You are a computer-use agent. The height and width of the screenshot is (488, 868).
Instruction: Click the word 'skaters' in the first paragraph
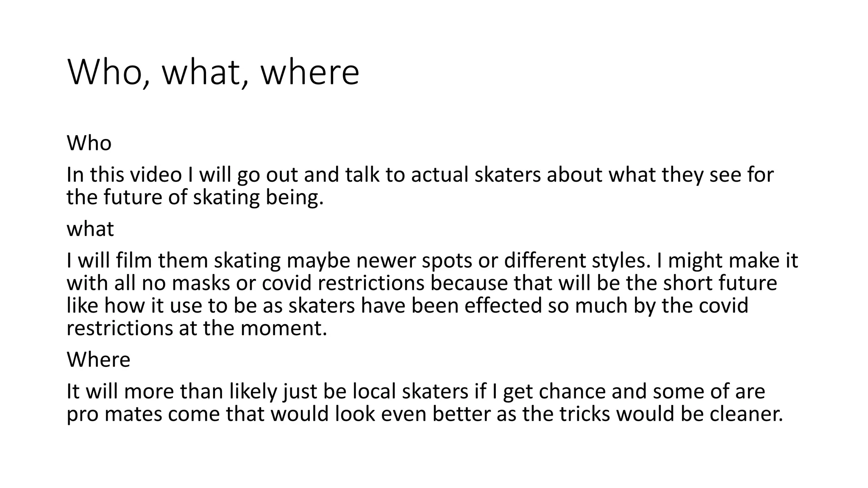point(508,175)
